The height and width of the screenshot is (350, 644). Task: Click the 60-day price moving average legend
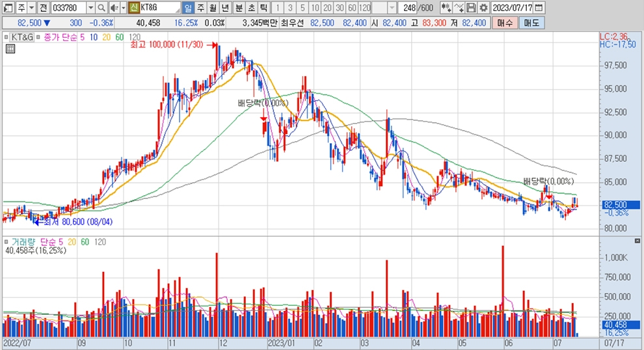[x=120, y=37]
